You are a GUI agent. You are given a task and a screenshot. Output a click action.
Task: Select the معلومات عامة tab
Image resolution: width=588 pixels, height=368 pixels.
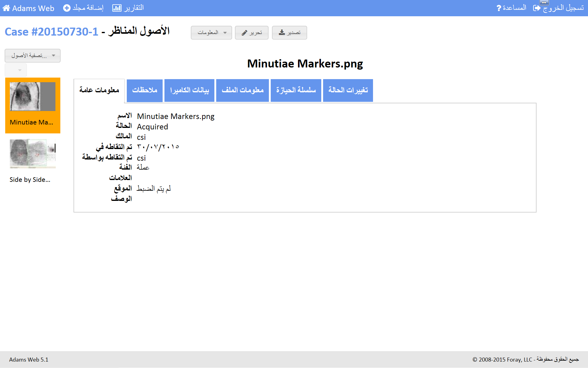[99, 90]
